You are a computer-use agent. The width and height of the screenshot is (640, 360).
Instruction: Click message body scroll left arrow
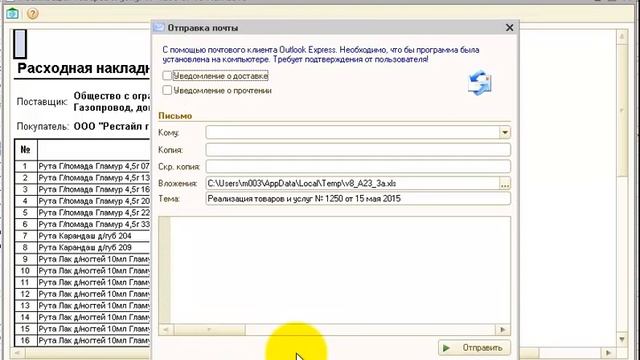coord(165,329)
